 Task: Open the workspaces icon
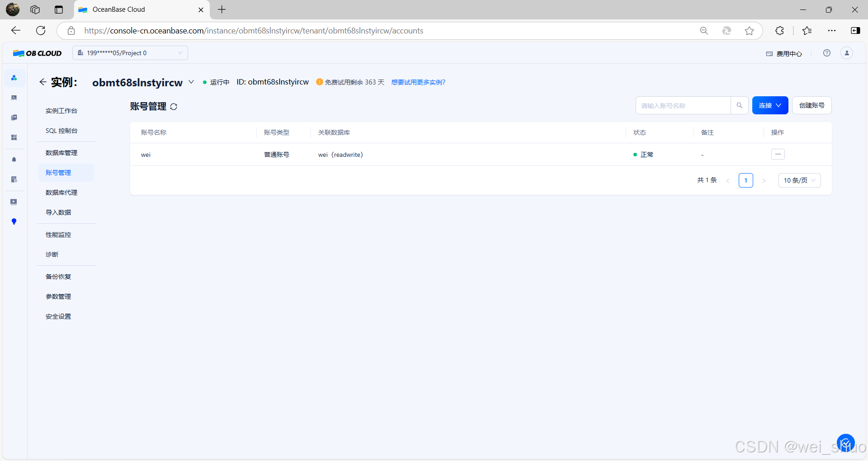tap(35, 9)
